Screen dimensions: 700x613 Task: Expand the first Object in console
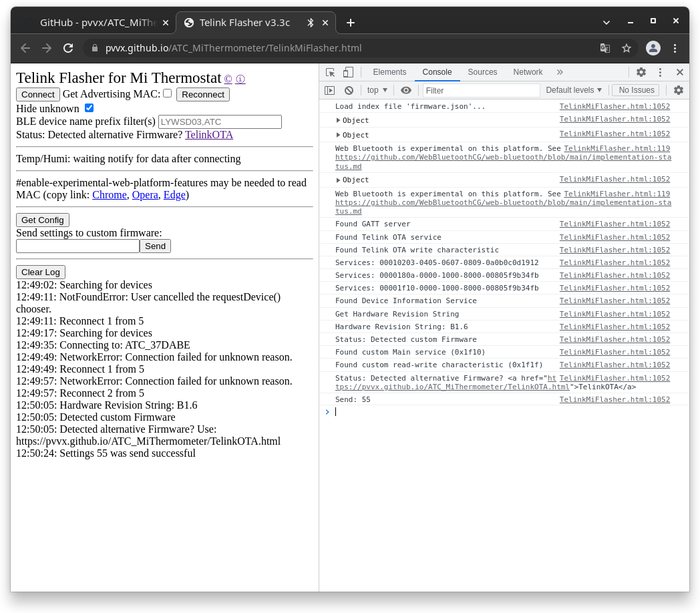tap(338, 121)
